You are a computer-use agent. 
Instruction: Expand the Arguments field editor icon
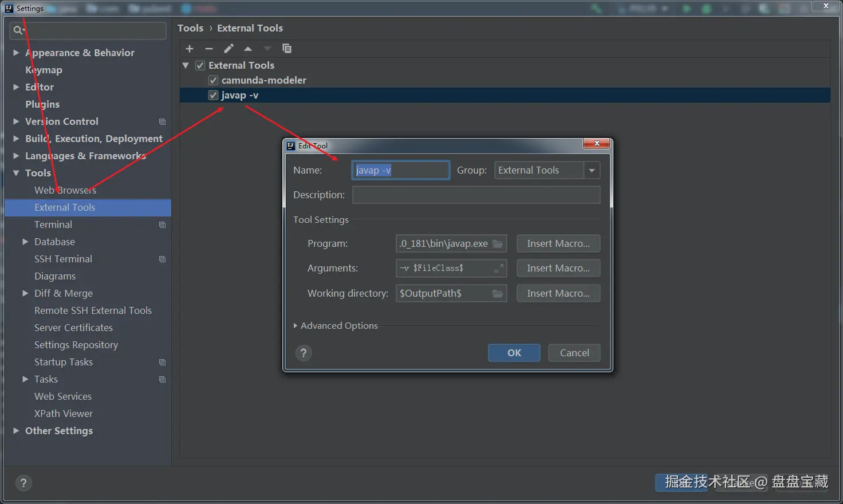(499, 267)
